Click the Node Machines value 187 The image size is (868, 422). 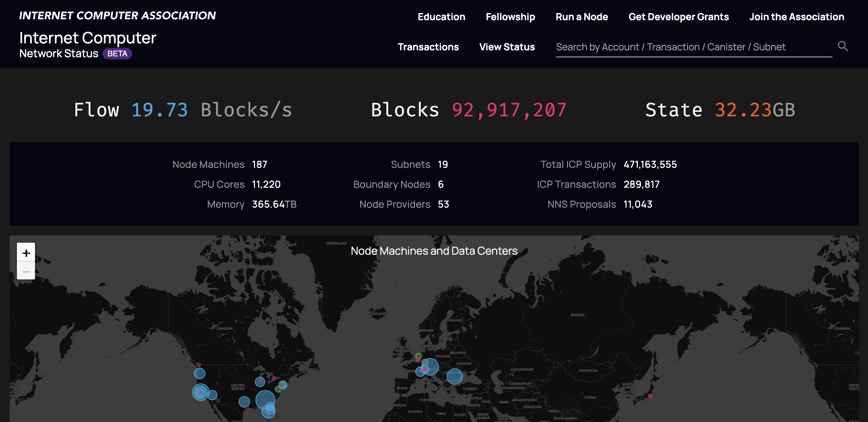pyautogui.click(x=259, y=164)
